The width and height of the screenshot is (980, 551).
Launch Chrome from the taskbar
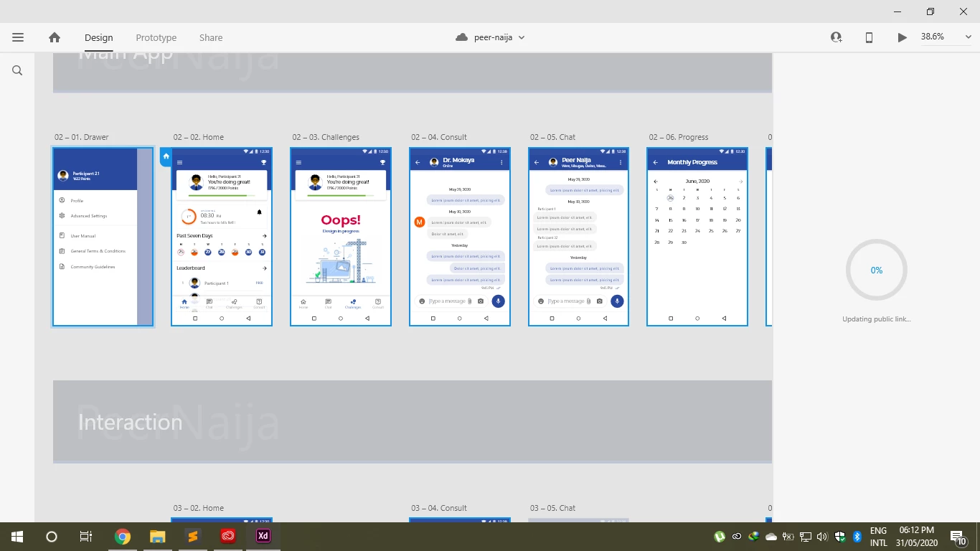pos(123,536)
